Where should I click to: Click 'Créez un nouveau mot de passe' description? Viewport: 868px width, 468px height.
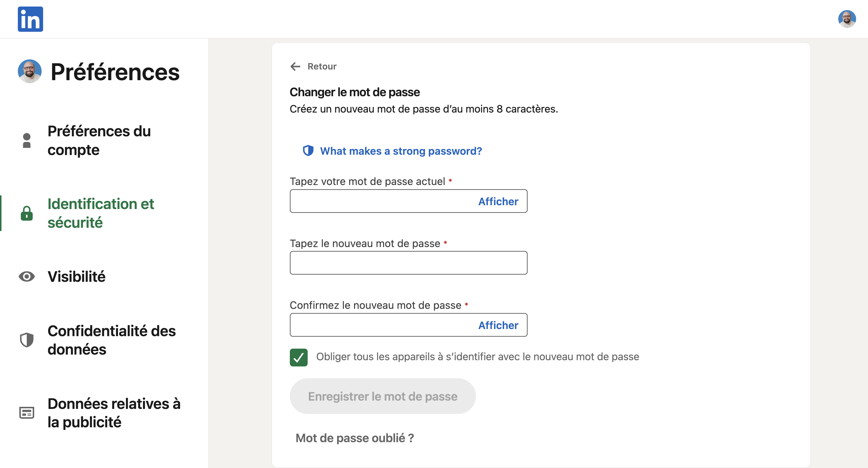[x=424, y=109]
